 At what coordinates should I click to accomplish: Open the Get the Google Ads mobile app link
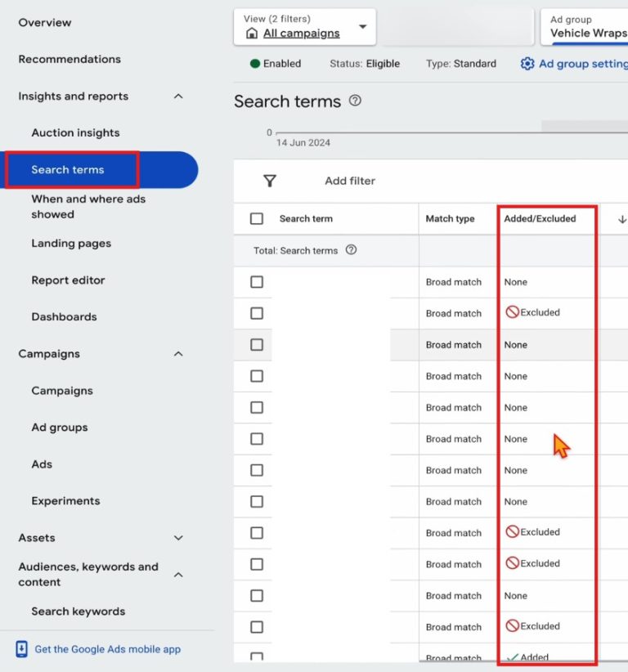pos(107,648)
